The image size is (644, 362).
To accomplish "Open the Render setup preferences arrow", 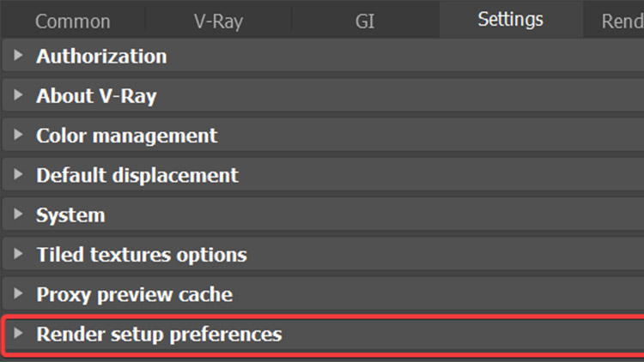I will [20, 334].
